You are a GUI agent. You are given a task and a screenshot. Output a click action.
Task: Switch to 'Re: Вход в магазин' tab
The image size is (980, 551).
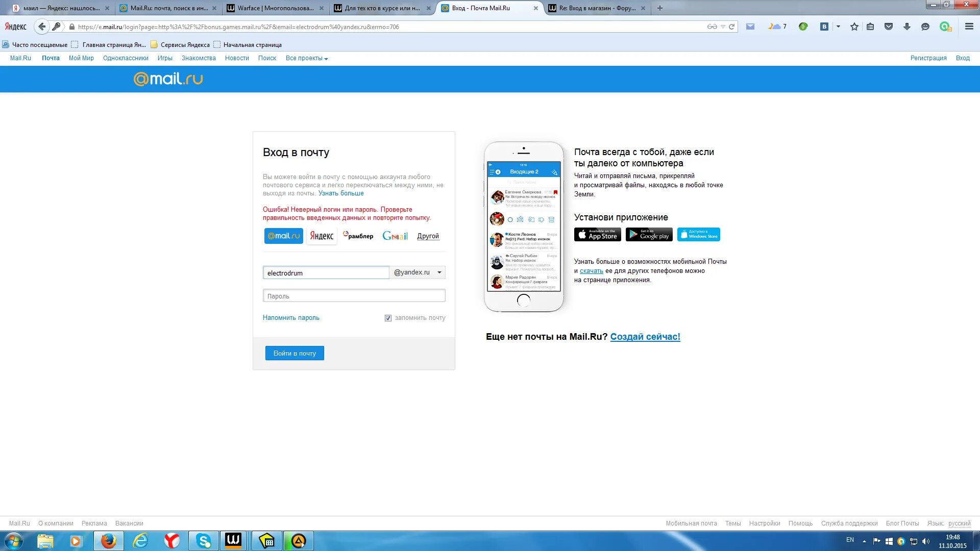coord(597,8)
